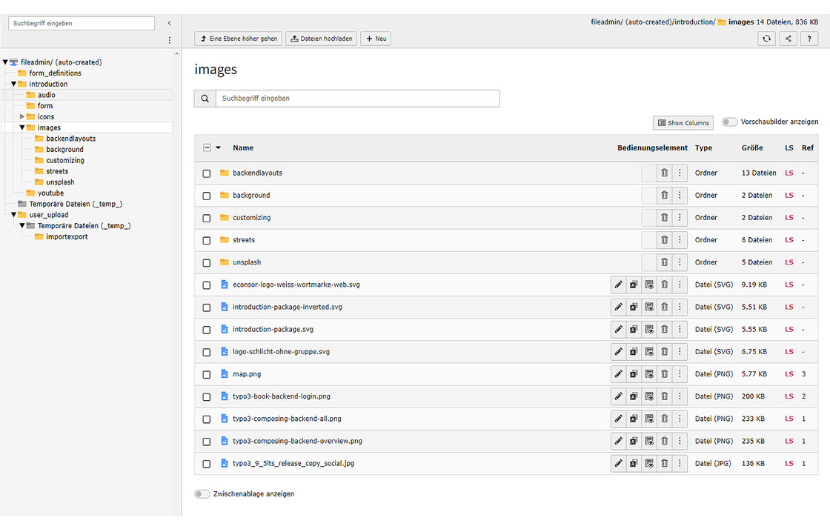Expand the icons folder in tree

[22, 116]
